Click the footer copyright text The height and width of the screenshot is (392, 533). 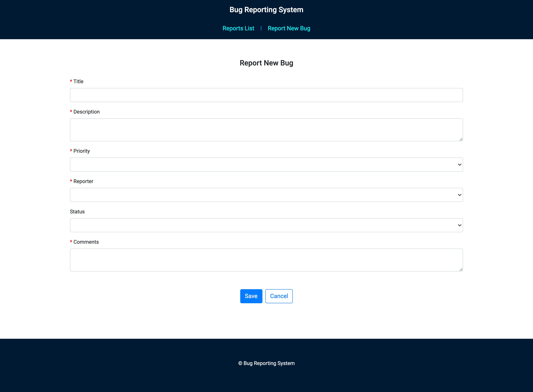click(x=266, y=363)
